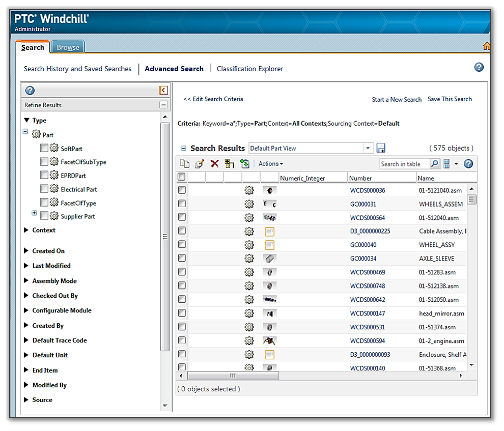This screenshot has height=431, width=504.
Task: Collapse Search Results table with minus icon
Action: click(x=184, y=149)
